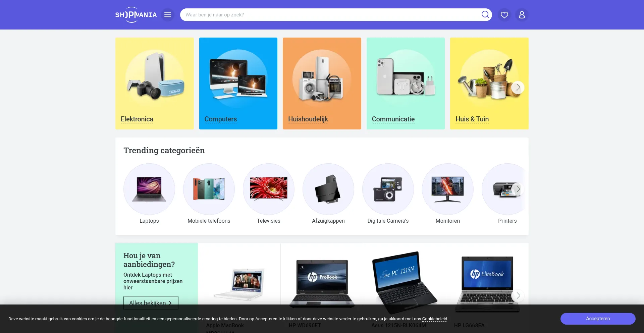Viewport: 644px width, 333px height.
Task: Advance the main category carousel arrow
Action: coord(518,88)
